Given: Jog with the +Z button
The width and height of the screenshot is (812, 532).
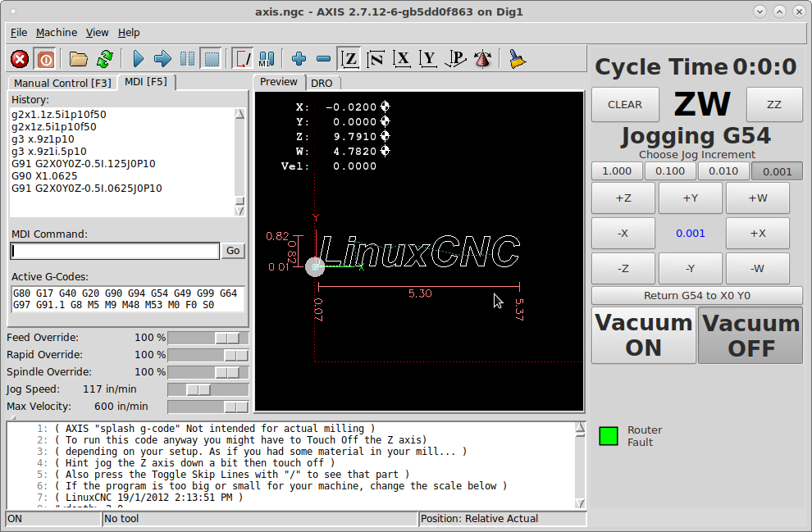Looking at the screenshot, I should coord(623,198).
